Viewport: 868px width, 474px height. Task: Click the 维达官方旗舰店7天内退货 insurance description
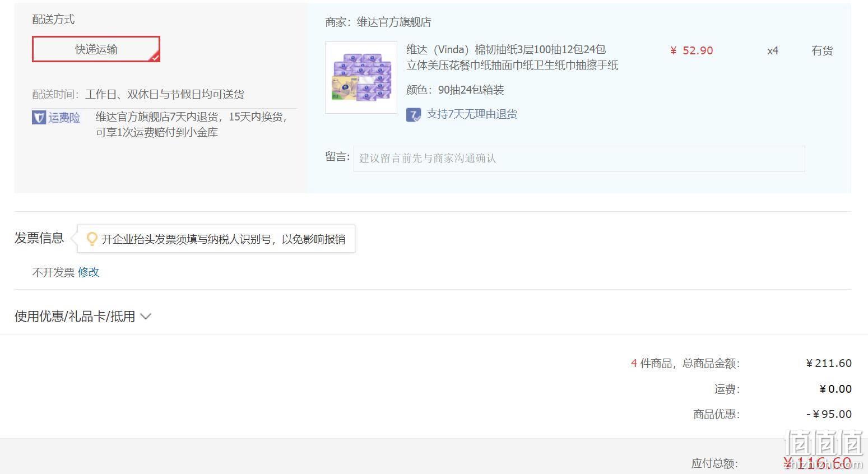pos(191,124)
